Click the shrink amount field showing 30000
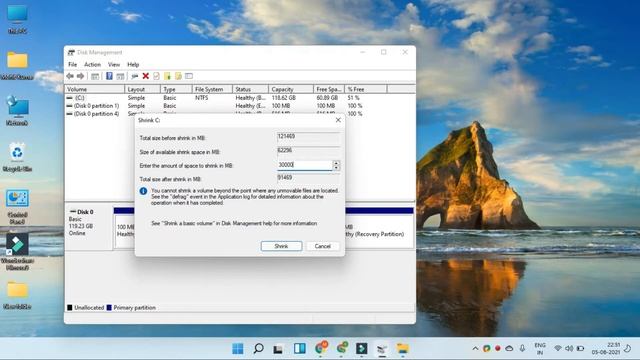This screenshot has height=360, width=640. 305,165
